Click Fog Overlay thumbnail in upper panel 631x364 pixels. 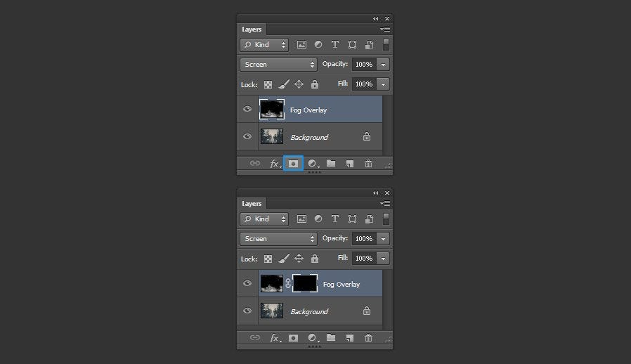[272, 110]
